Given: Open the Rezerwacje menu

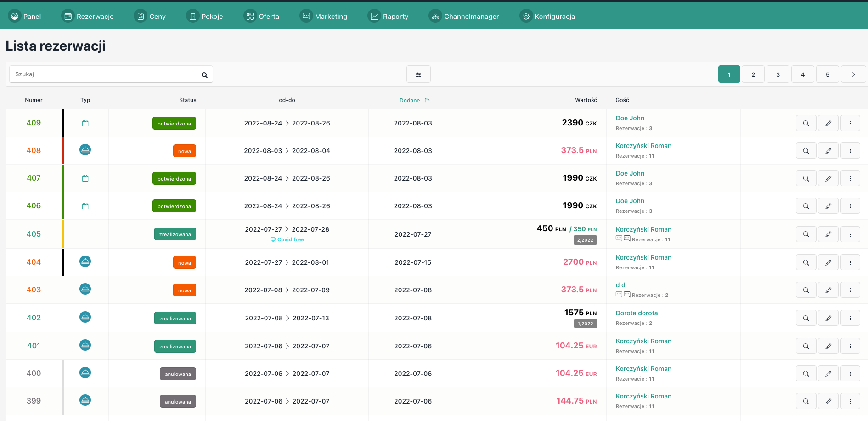Looking at the screenshot, I should click(x=87, y=16).
